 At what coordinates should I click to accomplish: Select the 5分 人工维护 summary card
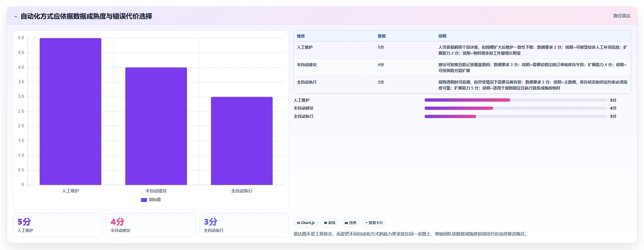tap(58, 225)
